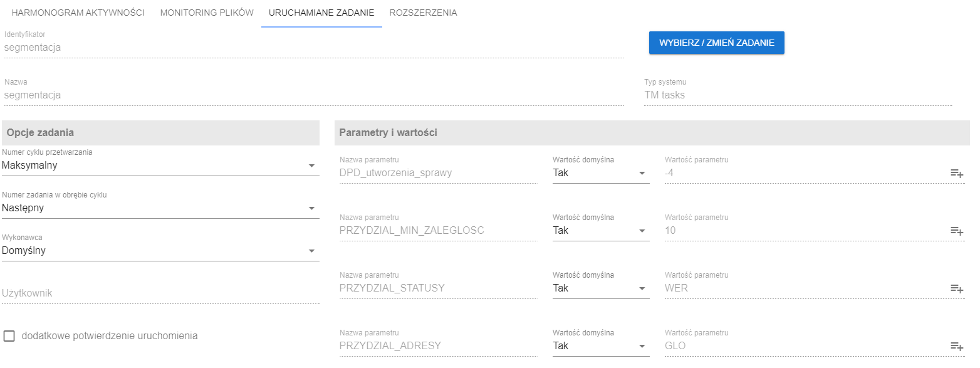The height and width of the screenshot is (368, 980).
Task: Click the add-list icon in PRZYDZIAL_ADRESY row
Action: (x=957, y=346)
